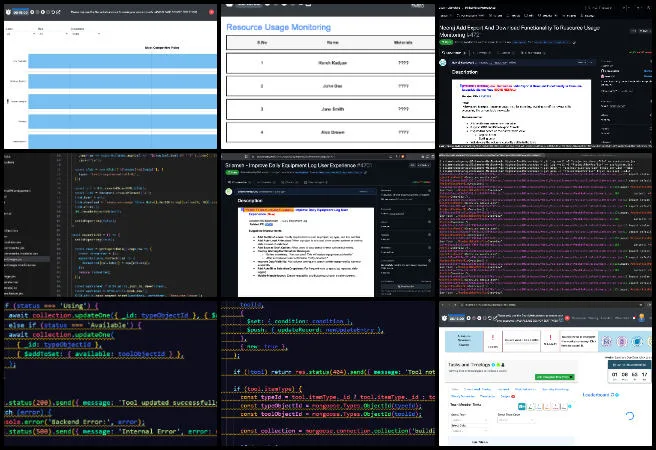The width and height of the screenshot is (656, 450).
Task: Click the red badge next to the Badges tab
Action: (x=513, y=396)
